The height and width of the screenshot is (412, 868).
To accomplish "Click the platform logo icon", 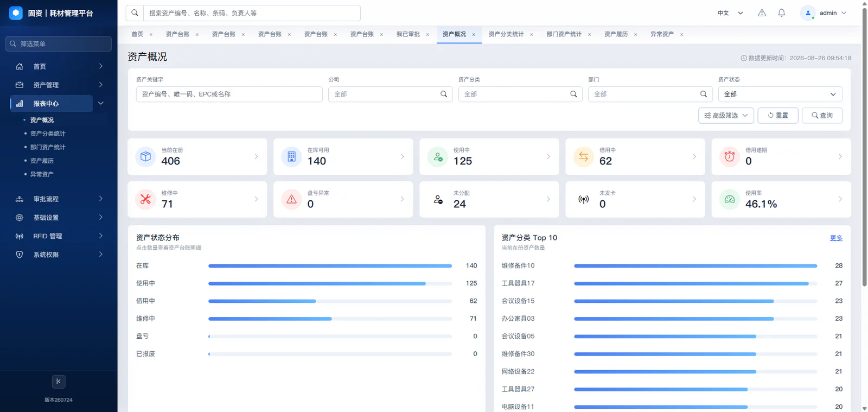I will pos(16,13).
